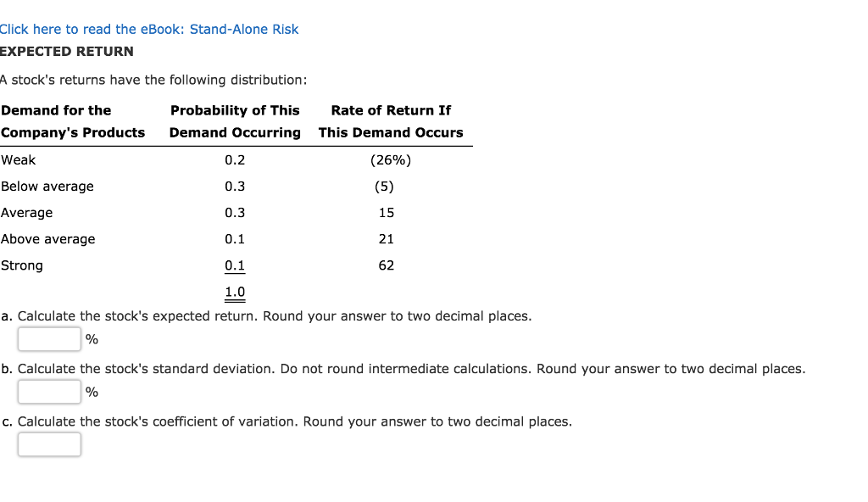Viewport: 868px width, 502px height.
Task: Click the probability total 1.0
Action: click(234, 292)
